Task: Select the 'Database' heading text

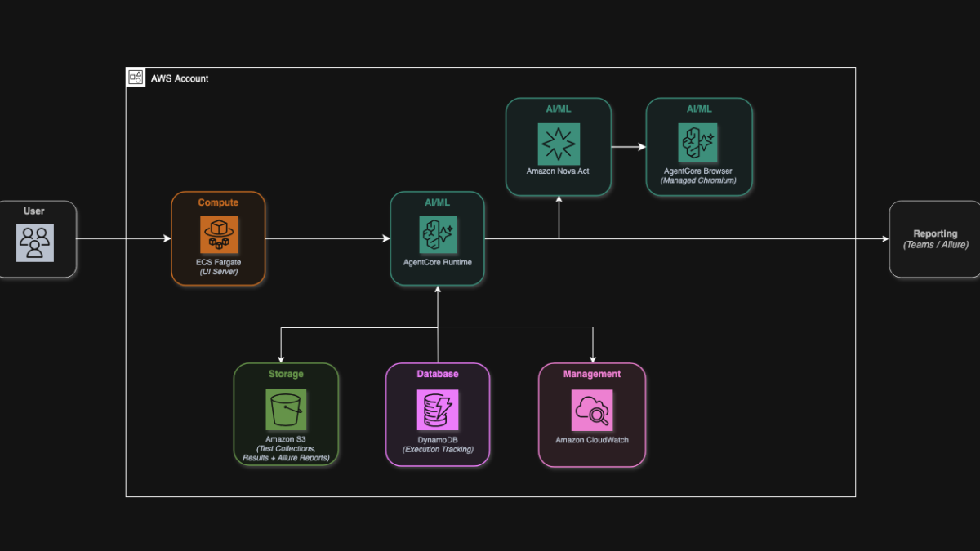Action: click(438, 374)
